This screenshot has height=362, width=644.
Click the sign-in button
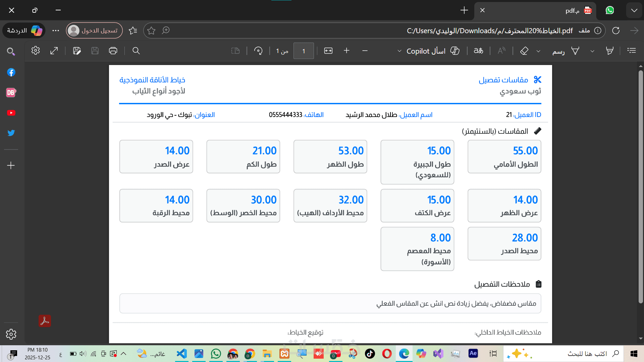(x=94, y=31)
